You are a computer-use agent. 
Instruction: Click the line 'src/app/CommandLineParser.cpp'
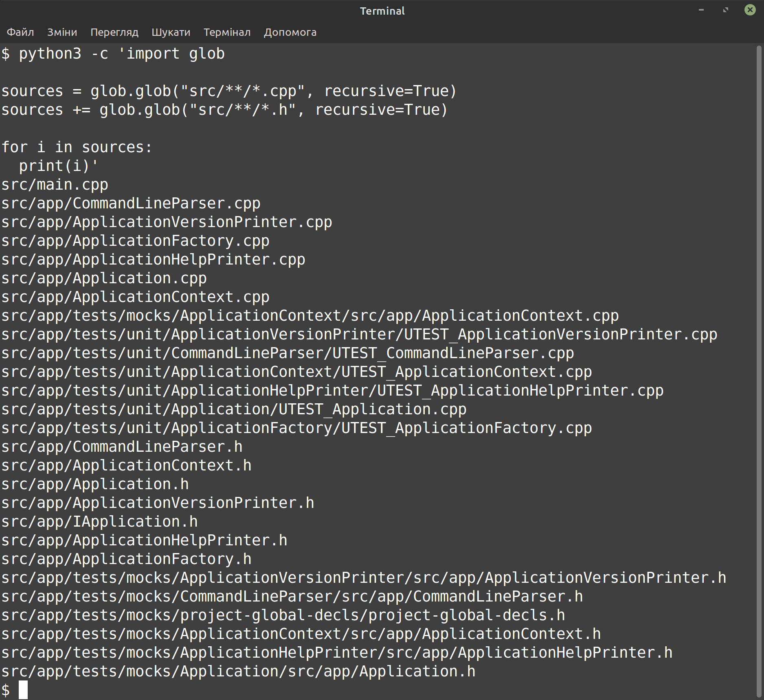pos(131,203)
